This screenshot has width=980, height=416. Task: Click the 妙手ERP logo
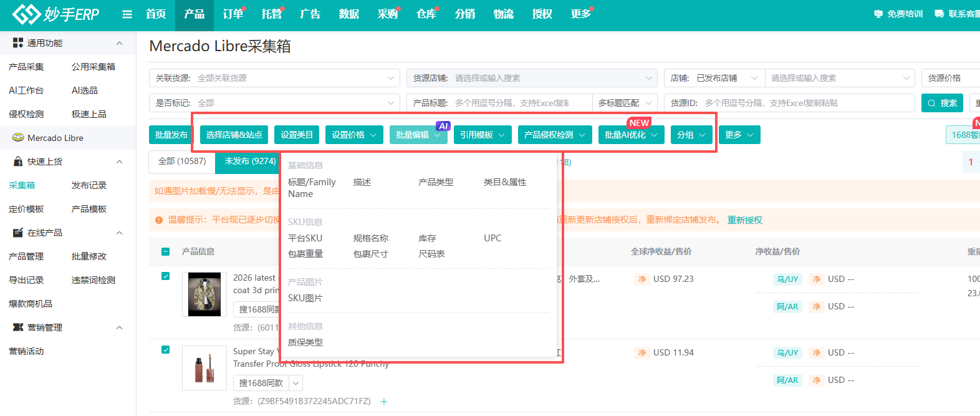55,14
